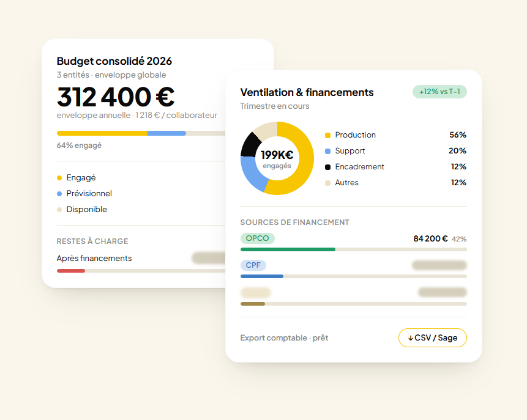This screenshot has width=527, height=420.
Task: Click the Encadrement label
Action: [360, 167]
